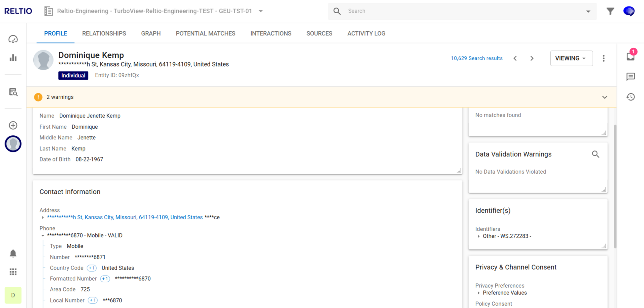644x308 pixels.
Task: Open advanced search icon in left sidebar
Action: (x=13, y=92)
